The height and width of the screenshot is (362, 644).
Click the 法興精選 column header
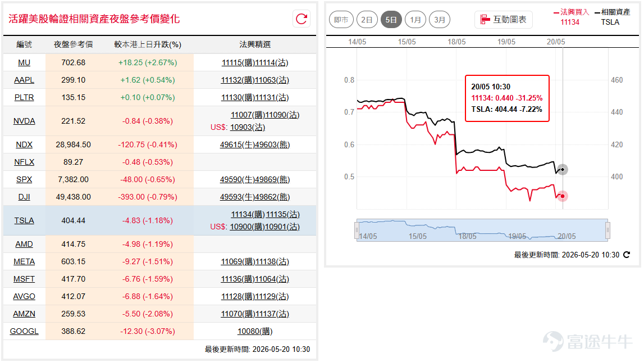[x=255, y=44]
